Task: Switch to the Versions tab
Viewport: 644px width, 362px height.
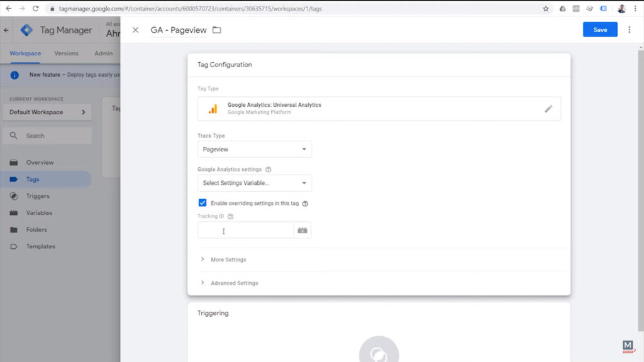Action: 66,53
